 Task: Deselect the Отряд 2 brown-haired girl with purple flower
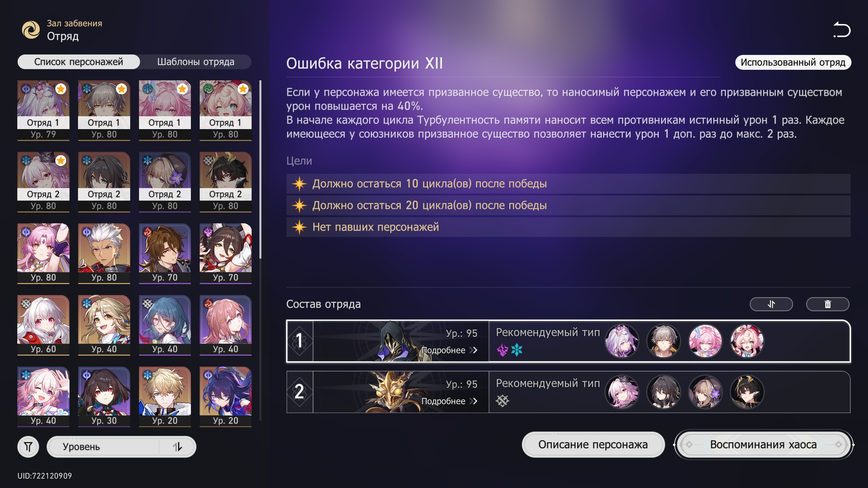pos(165,182)
